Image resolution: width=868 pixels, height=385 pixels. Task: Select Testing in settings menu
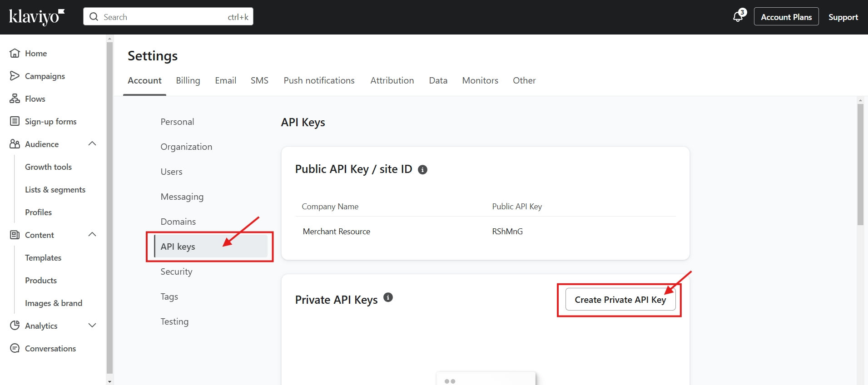[174, 321]
